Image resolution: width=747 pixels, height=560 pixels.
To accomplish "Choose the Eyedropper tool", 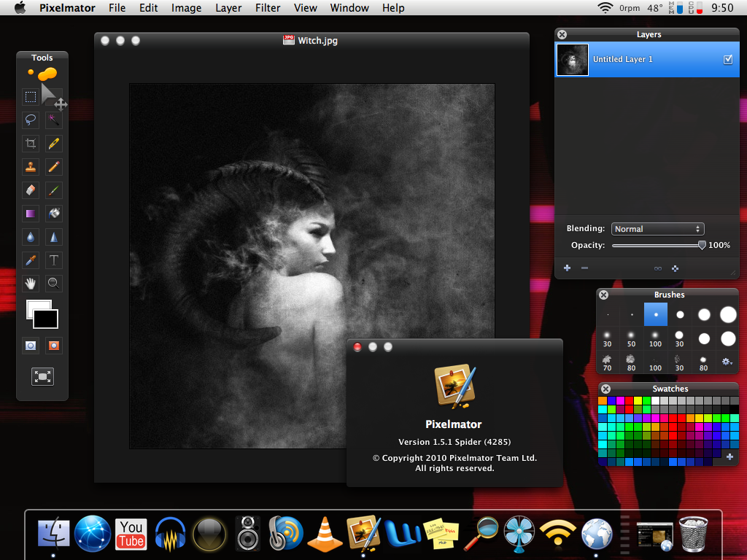I will [x=31, y=260].
